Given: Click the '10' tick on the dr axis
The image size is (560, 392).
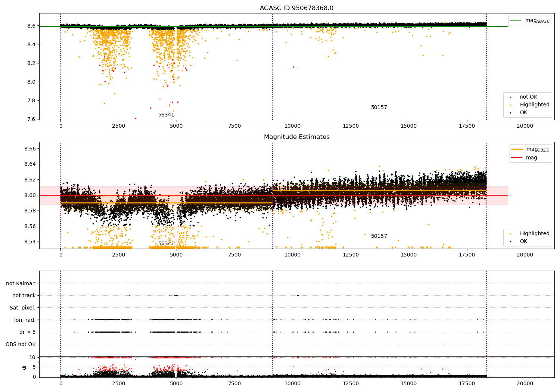Looking at the screenshot, I should 32,357.
